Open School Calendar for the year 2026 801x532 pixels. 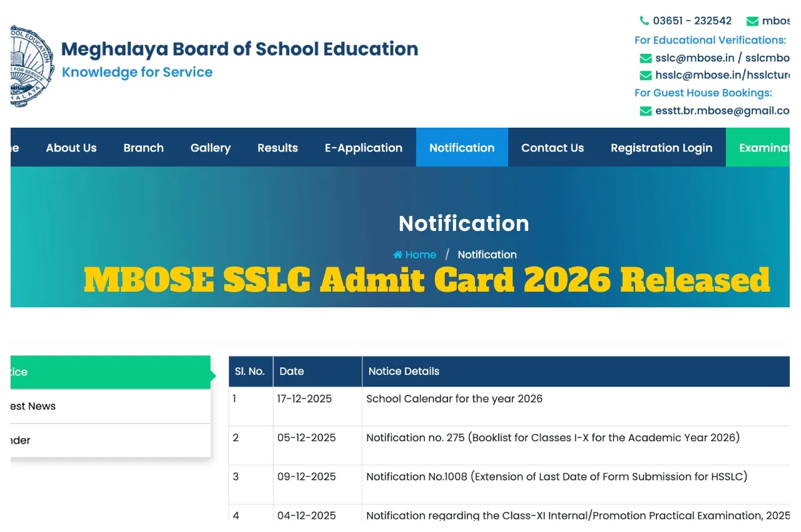pos(454,399)
